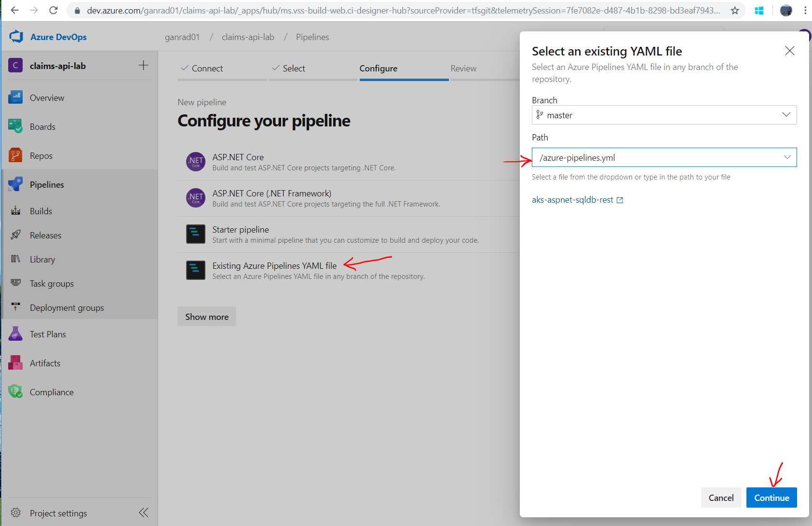Image resolution: width=812 pixels, height=526 pixels.
Task: Open the browser three-dot menu
Action: click(805, 10)
